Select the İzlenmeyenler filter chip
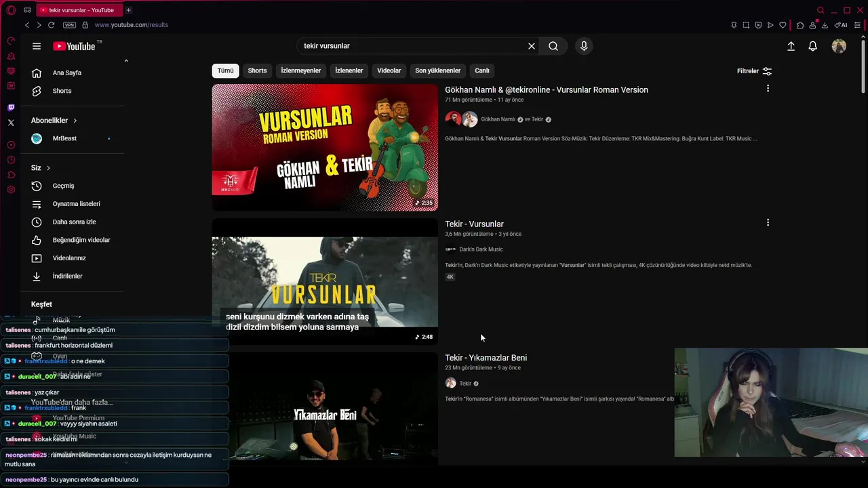The image size is (868, 488). [301, 70]
